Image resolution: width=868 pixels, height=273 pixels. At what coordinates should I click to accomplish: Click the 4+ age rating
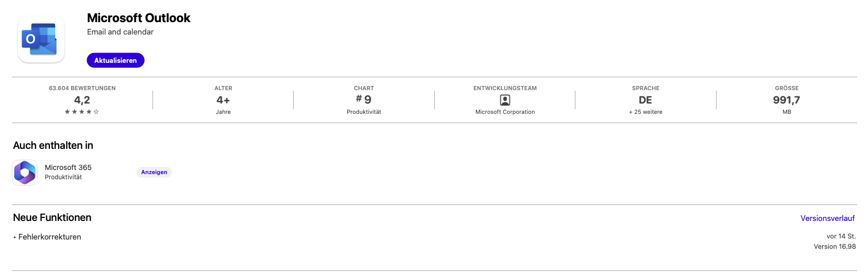click(223, 100)
